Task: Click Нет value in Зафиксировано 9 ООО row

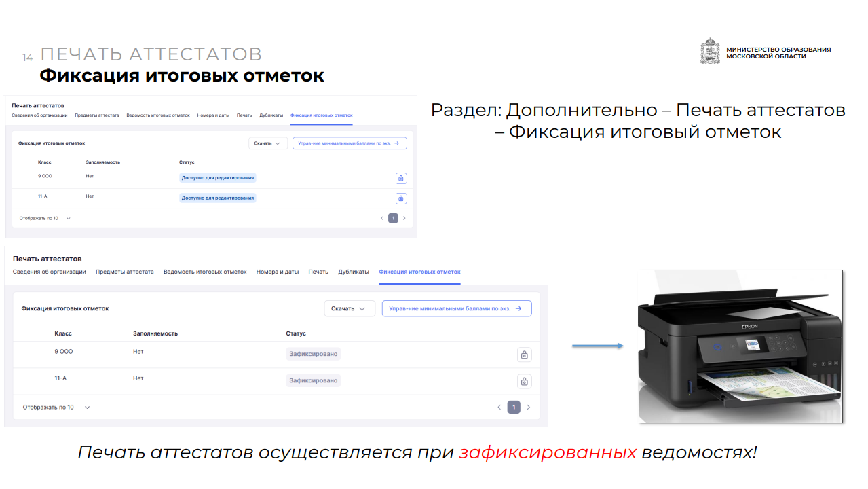Action: coord(138,352)
